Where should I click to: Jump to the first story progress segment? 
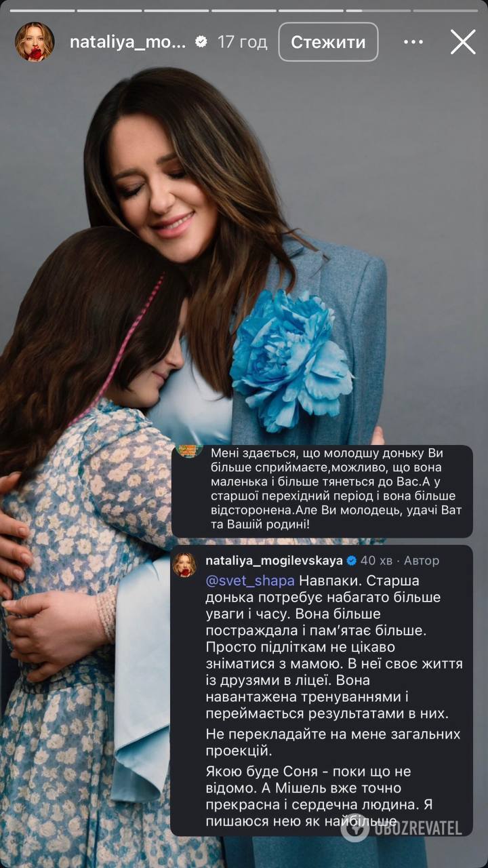[x=42, y=10]
